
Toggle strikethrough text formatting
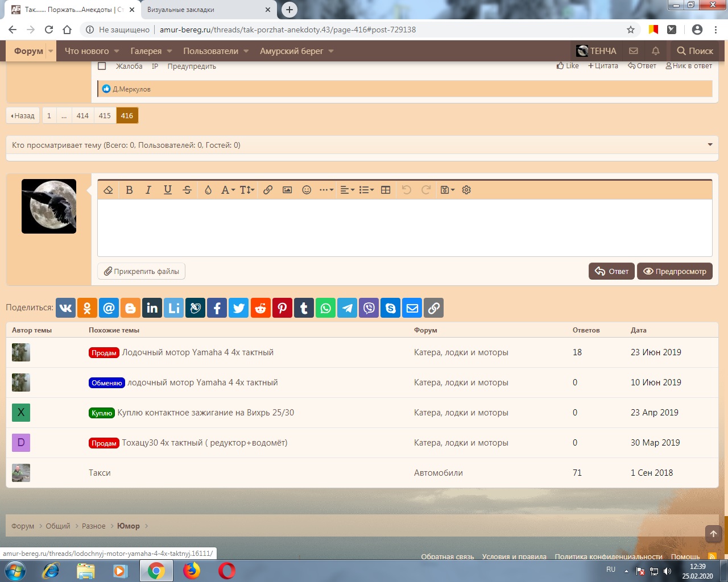(x=187, y=190)
